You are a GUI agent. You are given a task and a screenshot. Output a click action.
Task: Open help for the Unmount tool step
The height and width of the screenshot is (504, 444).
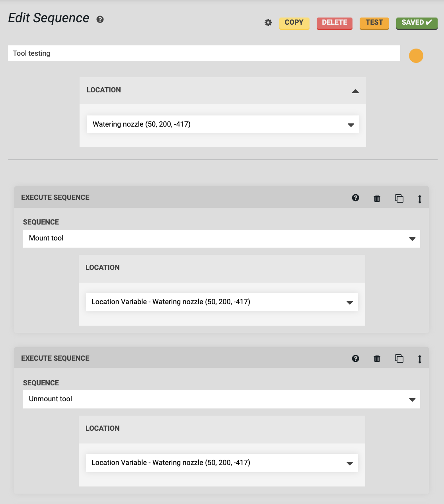[x=355, y=358]
